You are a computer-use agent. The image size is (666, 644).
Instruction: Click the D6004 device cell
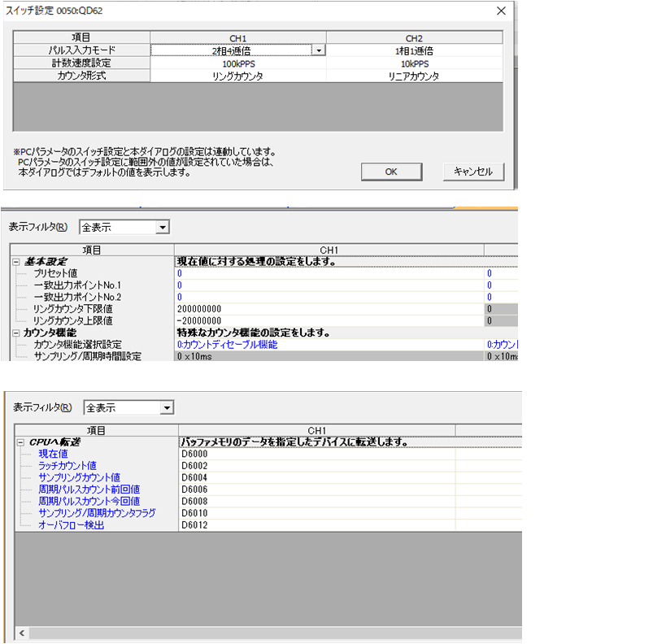[x=317, y=477]
